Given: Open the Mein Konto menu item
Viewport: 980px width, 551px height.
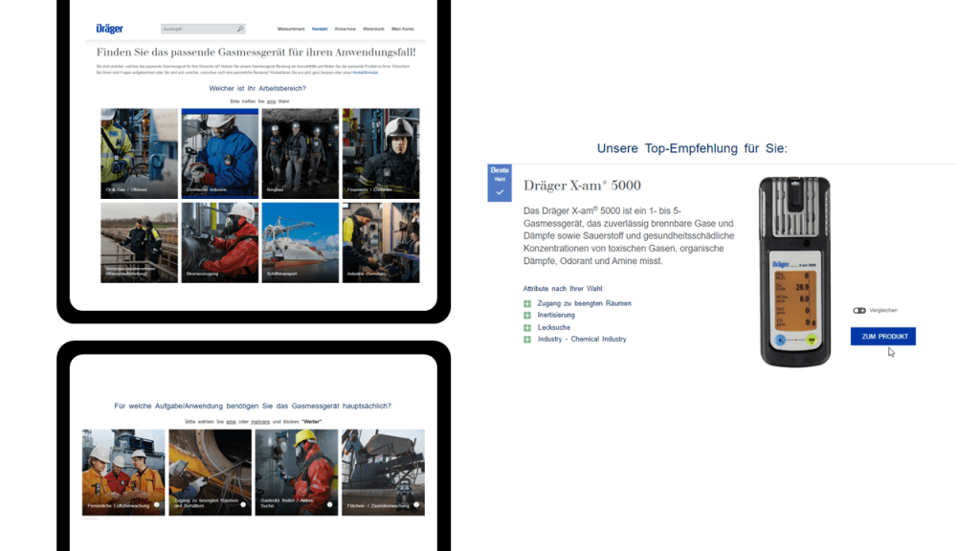Looking at the screenshot, I should click(403, 29).
